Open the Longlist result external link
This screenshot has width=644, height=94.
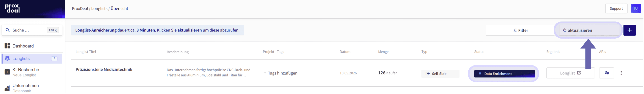click(x=571, y=73)
